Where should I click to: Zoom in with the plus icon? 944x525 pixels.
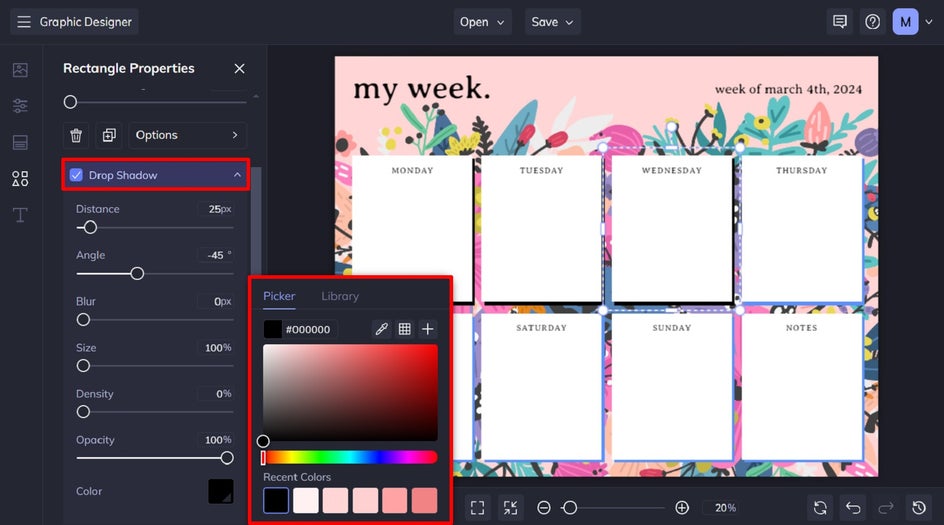682,508
